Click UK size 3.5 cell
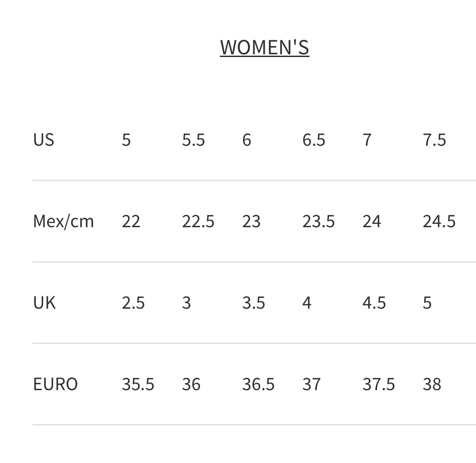The width and height of the screenshot is (476, 463). pyautogui.click(x=253, y=303)
